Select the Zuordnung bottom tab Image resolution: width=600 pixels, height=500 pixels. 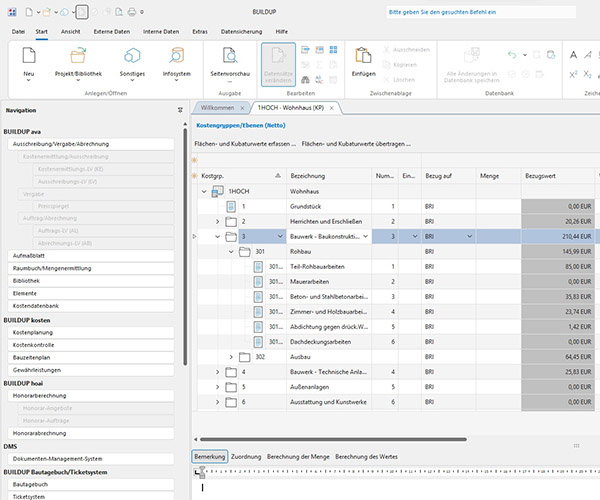(246, 457)
